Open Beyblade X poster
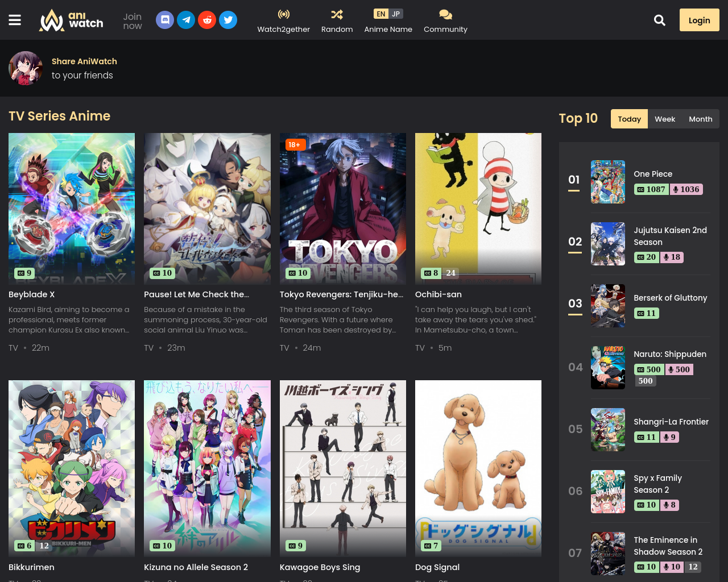728x582 pixels. (x=72, y=209)
